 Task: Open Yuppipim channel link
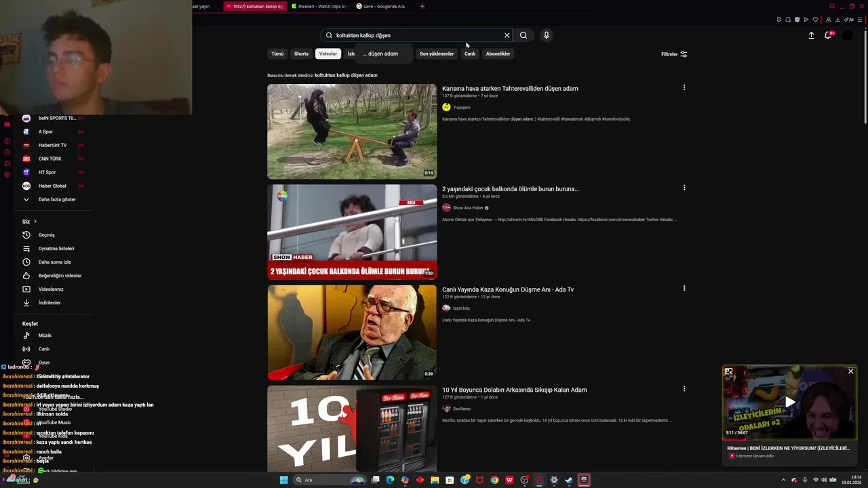point(461,107)
